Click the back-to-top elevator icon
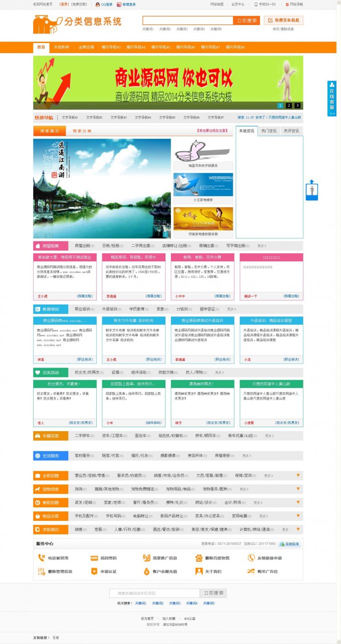 [x=311, y=190]
